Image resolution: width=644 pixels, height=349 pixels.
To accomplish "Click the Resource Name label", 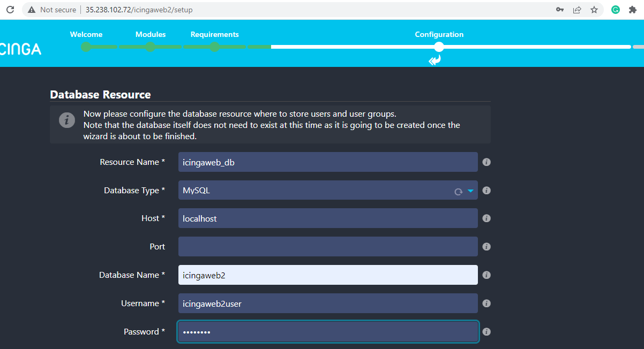I will (132, 162).
